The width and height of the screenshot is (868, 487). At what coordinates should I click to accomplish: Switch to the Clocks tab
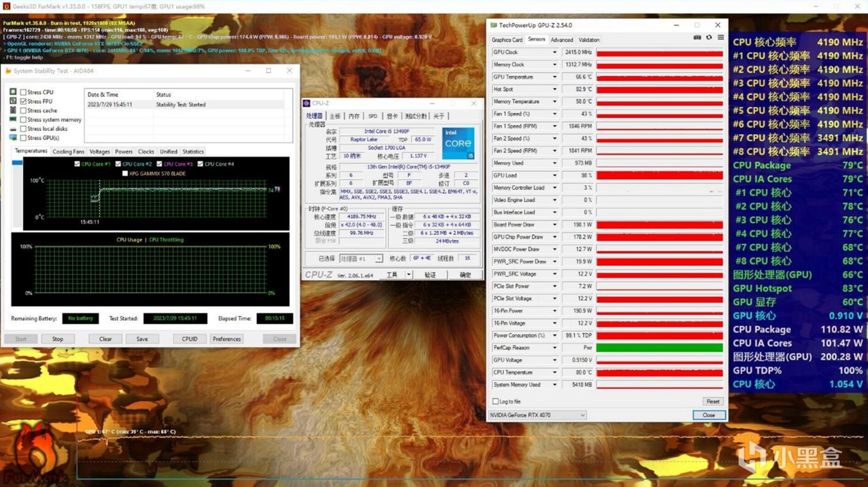coord(146,152)
